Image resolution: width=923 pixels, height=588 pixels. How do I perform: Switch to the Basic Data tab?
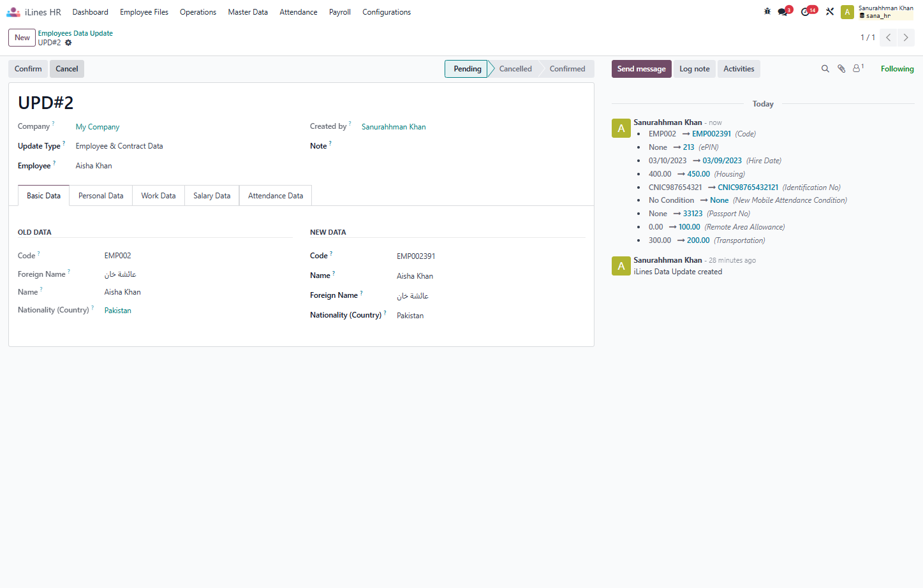(44, 196)
